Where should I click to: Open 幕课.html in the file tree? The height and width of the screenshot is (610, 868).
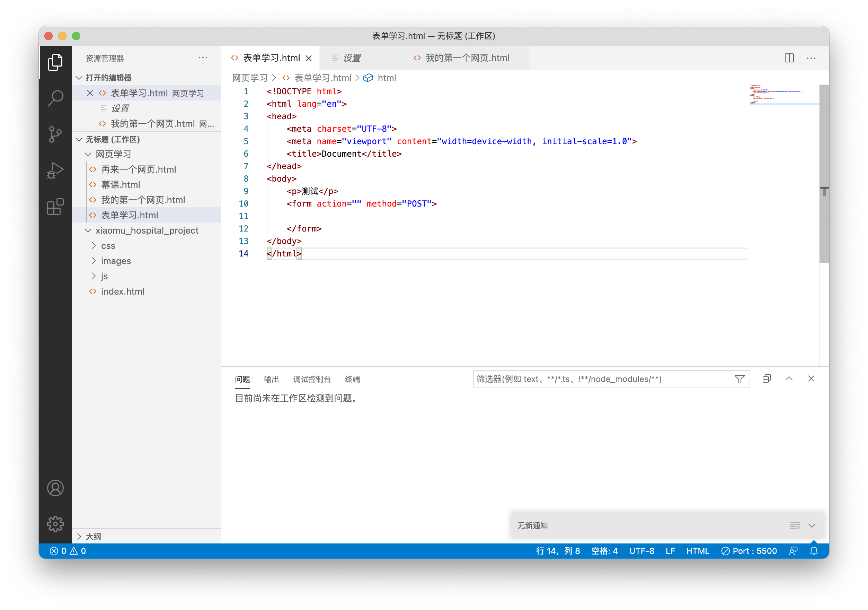click(x=146, y=184)
